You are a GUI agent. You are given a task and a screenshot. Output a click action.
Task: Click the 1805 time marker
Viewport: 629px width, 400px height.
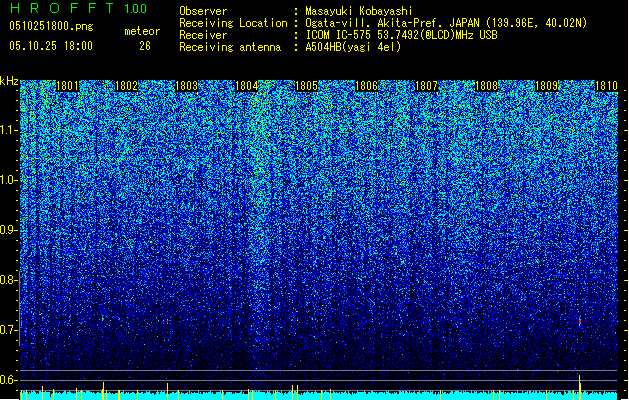tap(306, 86)
